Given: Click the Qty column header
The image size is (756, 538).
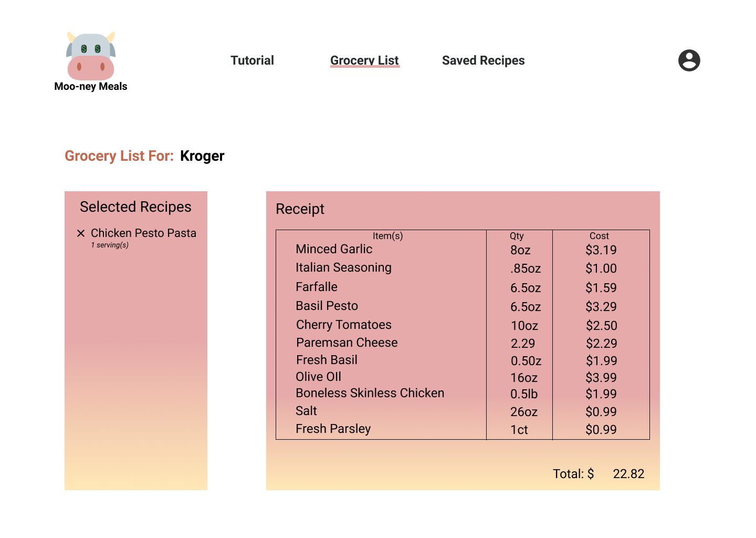Looking at the screenshot, I should point(517,236).
